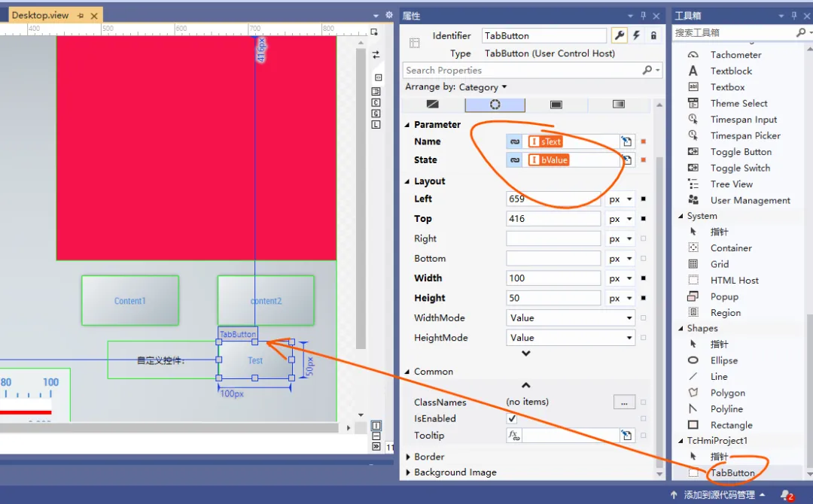This screenshot has height=504, width=813.
Task: Collapse the Parameter section
Action: [407, 125]
